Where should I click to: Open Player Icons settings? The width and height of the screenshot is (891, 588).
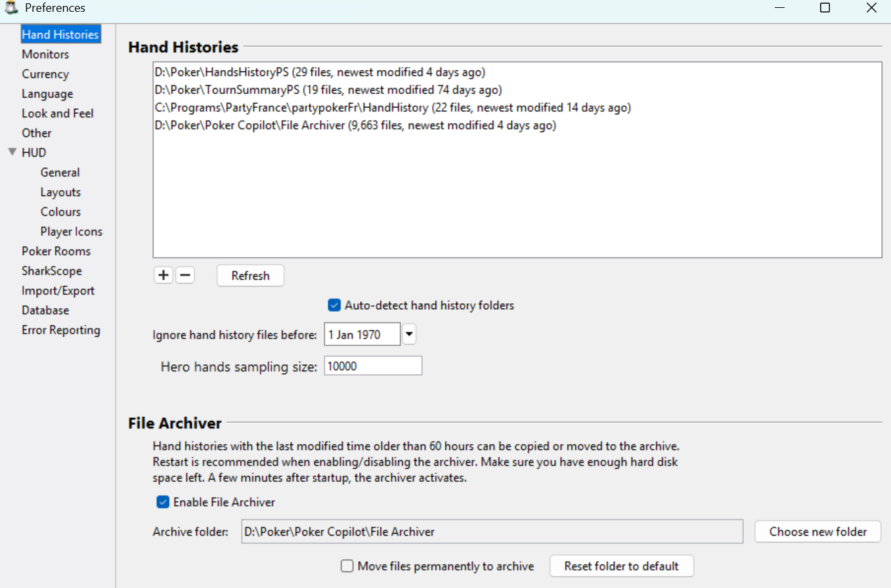[x=72, y=231]
